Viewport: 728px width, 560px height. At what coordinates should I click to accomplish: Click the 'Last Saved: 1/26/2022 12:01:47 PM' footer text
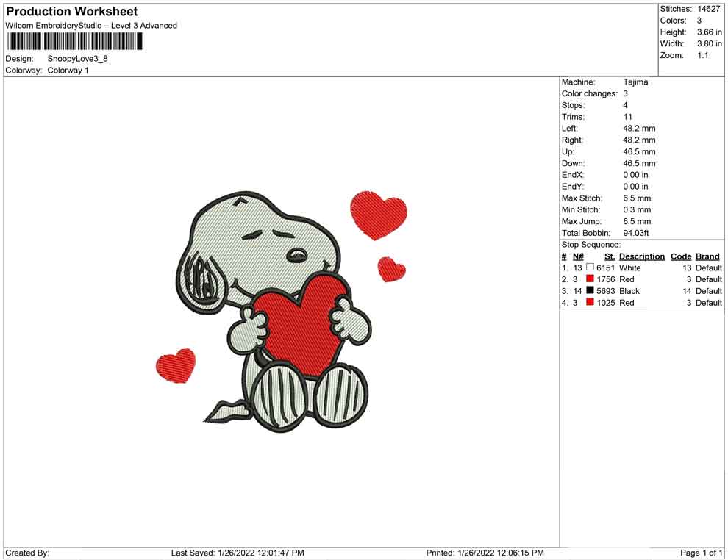point(238,553)
